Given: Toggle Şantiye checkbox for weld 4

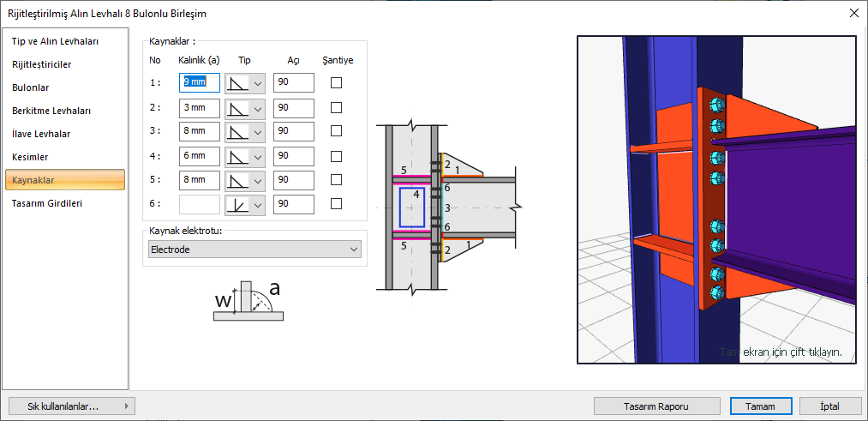Looking at the screenshot, I should [337, 156].
